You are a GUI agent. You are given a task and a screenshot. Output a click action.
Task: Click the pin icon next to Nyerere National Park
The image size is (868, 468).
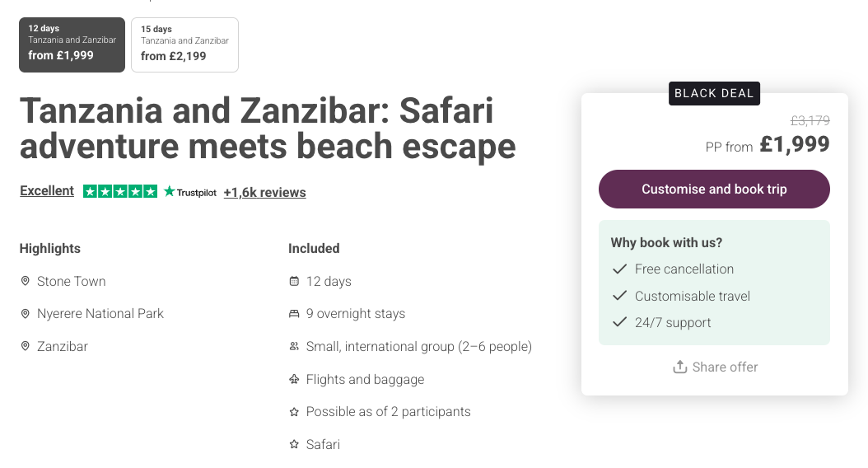[26, 314]
